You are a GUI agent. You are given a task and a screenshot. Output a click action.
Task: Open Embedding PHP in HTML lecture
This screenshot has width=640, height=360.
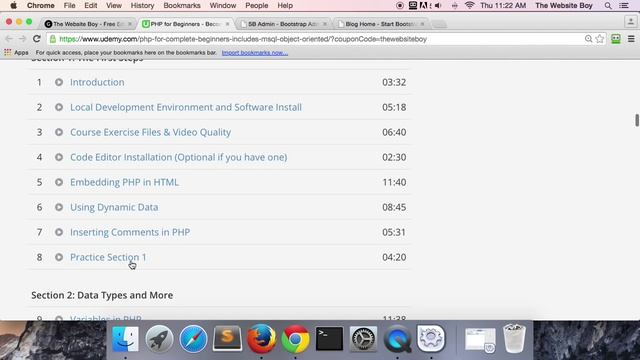[x=124, y=182]
